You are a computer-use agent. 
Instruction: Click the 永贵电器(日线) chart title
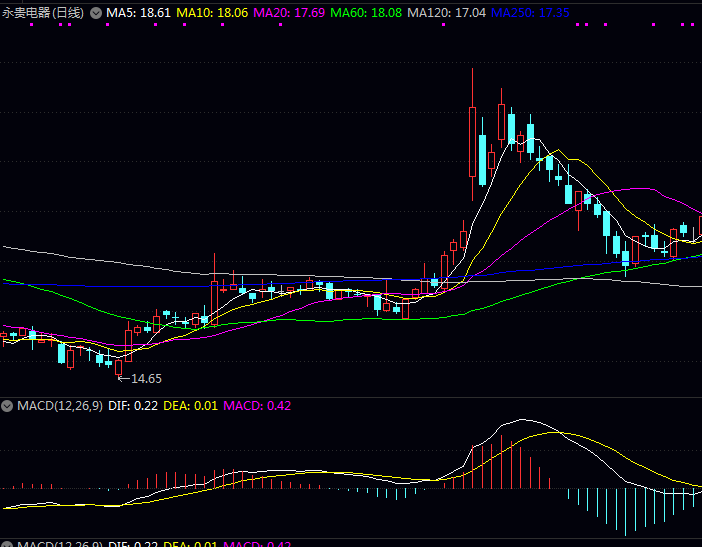pos(43,13)
